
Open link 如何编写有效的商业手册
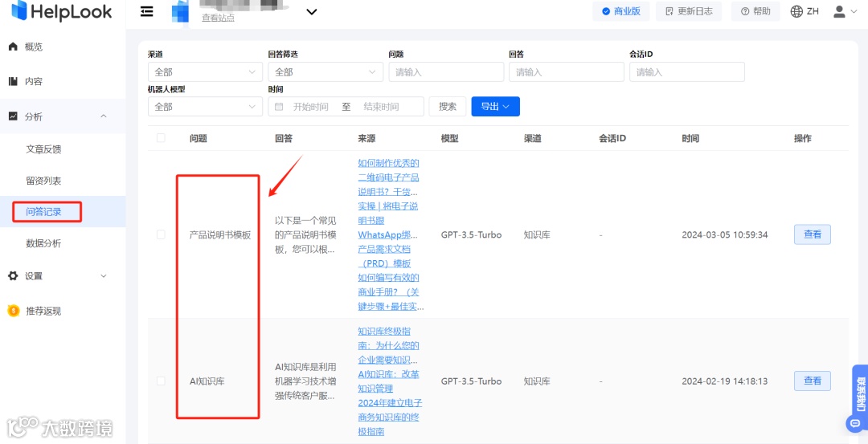pyautogui.click(x=391, y=292)
